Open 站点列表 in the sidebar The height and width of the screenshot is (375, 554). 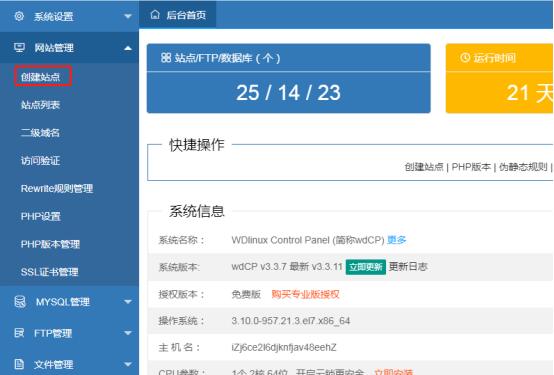[x=40, y=105]
